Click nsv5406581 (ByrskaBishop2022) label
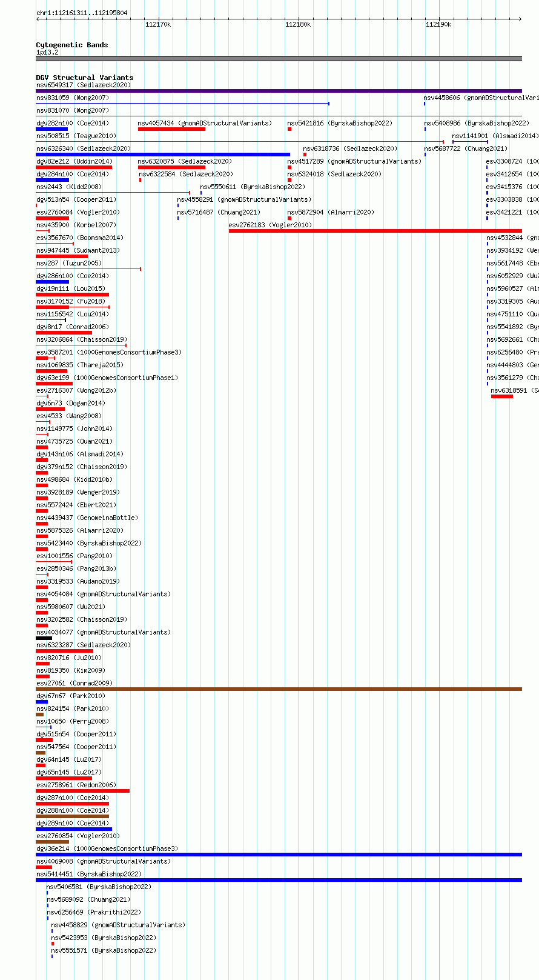Screen dimensions: 539x980 (99, 887)
